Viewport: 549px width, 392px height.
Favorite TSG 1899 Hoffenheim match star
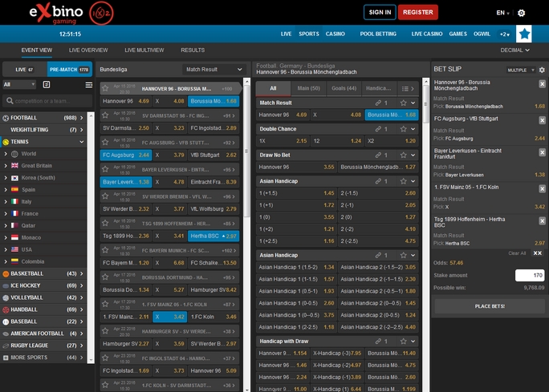pos(105,223)
